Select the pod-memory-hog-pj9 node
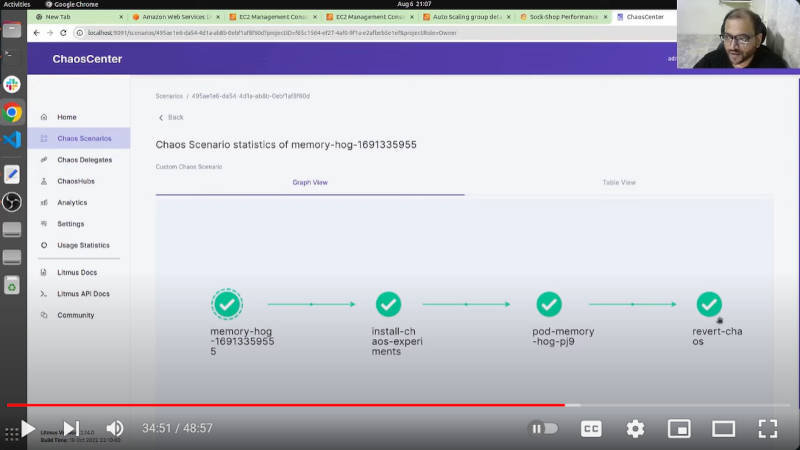The width and height of the screenshot is (800, 450). point(549,305)
